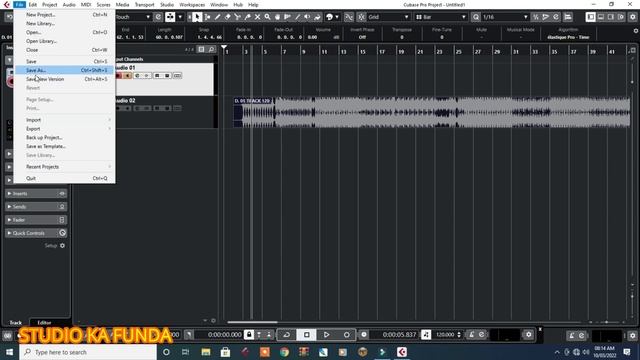Toggle the metronome click button

(x=471, y=335)
